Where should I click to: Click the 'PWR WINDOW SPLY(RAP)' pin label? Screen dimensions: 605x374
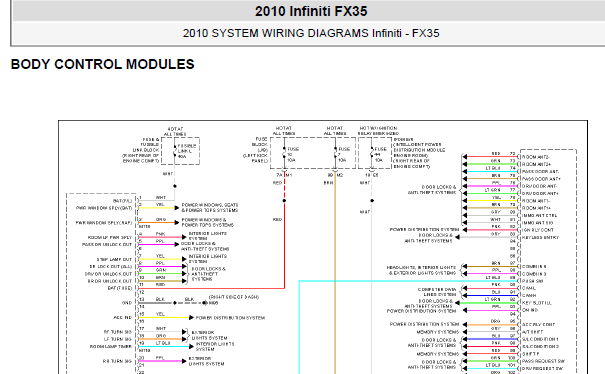point(104,223)
